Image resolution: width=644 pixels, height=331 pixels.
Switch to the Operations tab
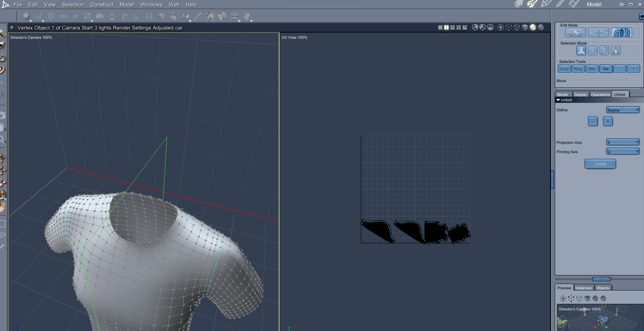click(600, 94)
